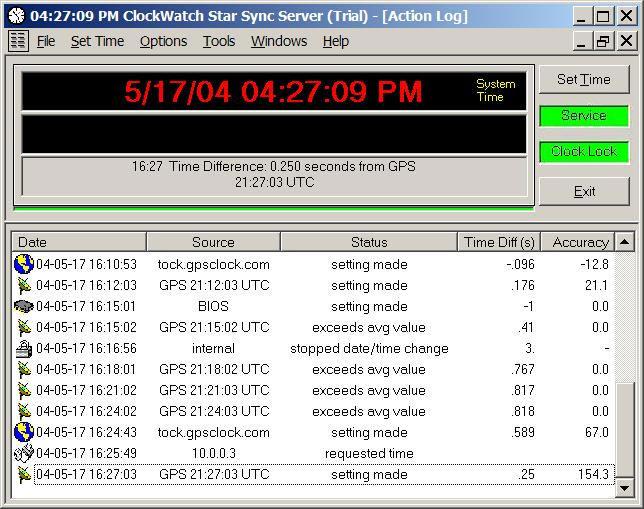
Task: Open the Tools menu
Action: (219, 41)
